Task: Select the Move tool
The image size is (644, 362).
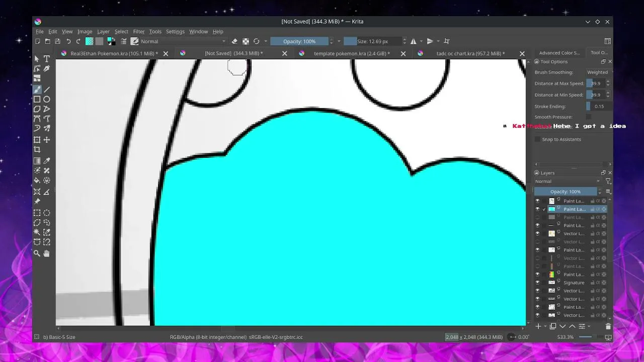Action: [x=47, y=140]
